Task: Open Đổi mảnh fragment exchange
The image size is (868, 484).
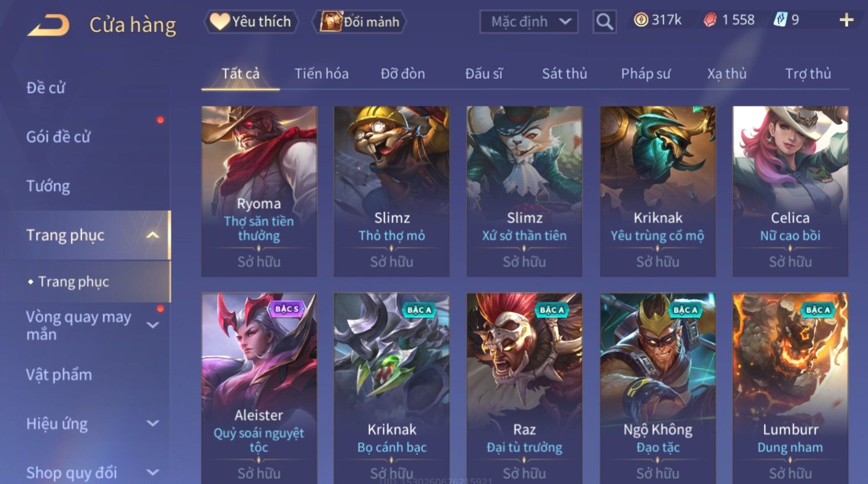Action: pyautogui.click(x=359, y=22)
